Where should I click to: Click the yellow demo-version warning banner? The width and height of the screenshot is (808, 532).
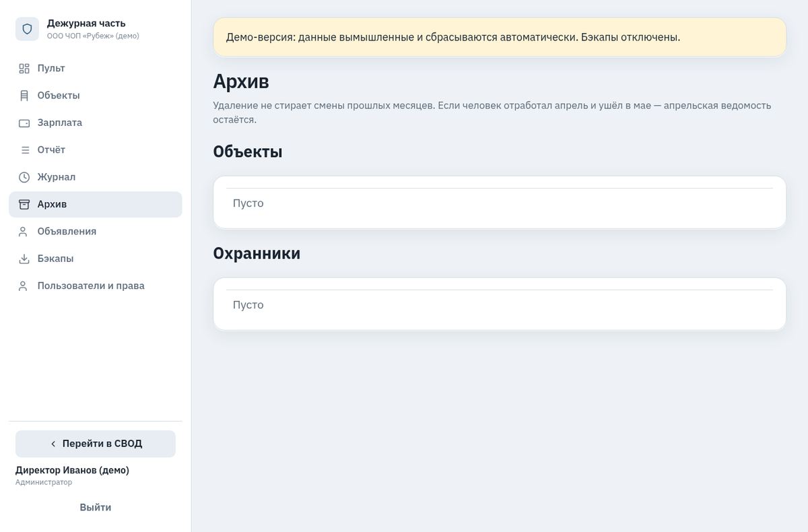pos(500,37)
